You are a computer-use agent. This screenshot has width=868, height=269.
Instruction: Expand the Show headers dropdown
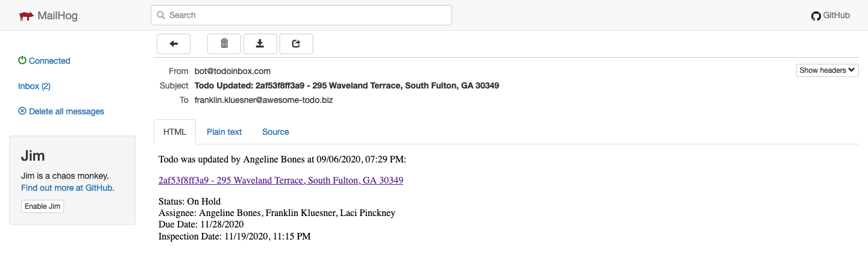(827, 70)
